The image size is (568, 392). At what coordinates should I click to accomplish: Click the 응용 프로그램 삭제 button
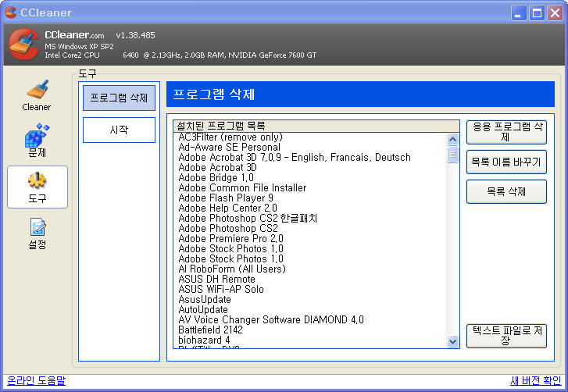506,132
